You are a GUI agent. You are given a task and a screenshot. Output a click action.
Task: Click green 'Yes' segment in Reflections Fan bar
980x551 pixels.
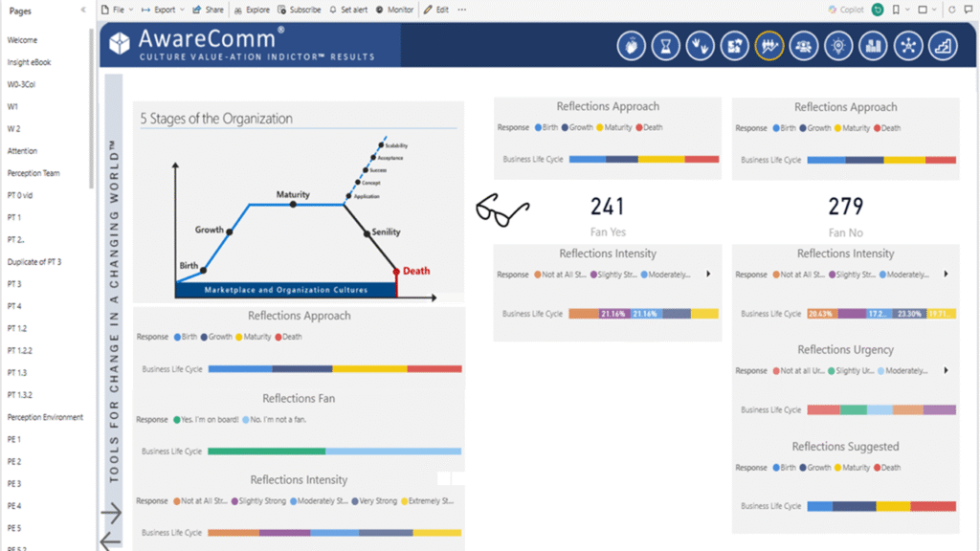point(266,452)
